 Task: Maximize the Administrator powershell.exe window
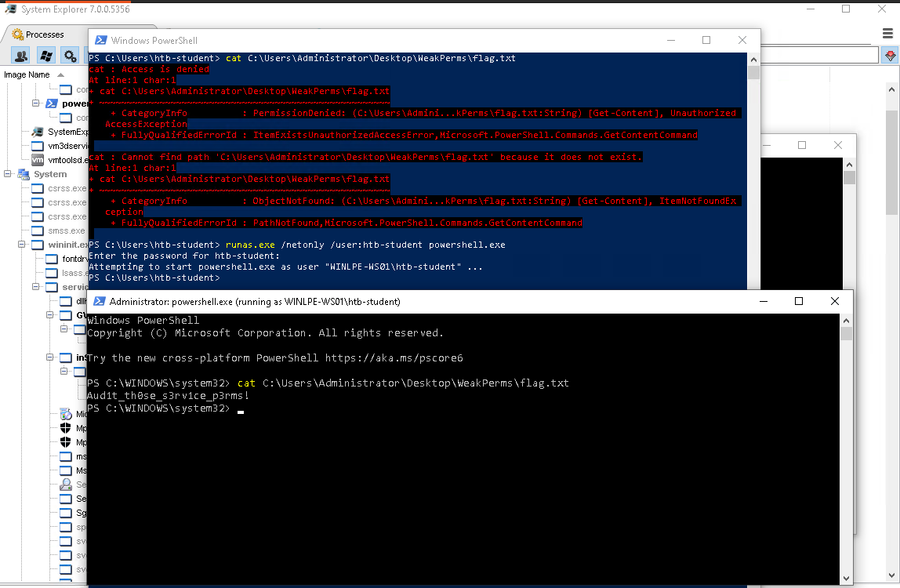pyautogui.click(x=798, y=301)
